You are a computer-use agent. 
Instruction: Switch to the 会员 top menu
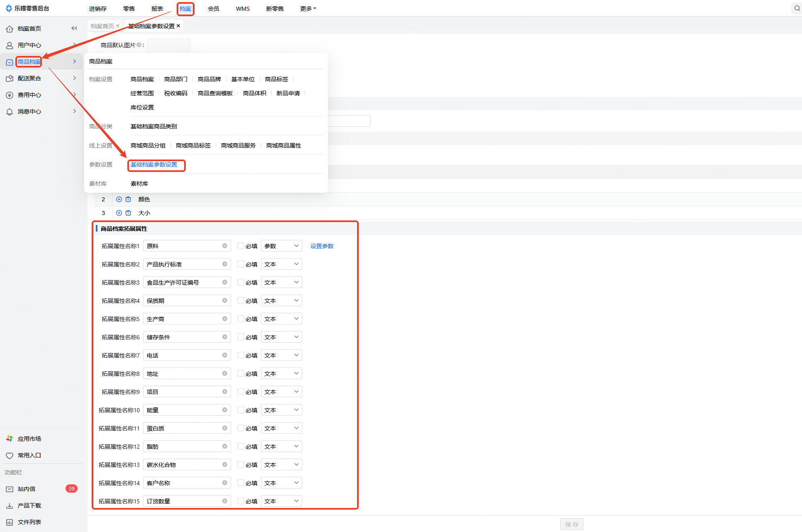click(213, 9)
